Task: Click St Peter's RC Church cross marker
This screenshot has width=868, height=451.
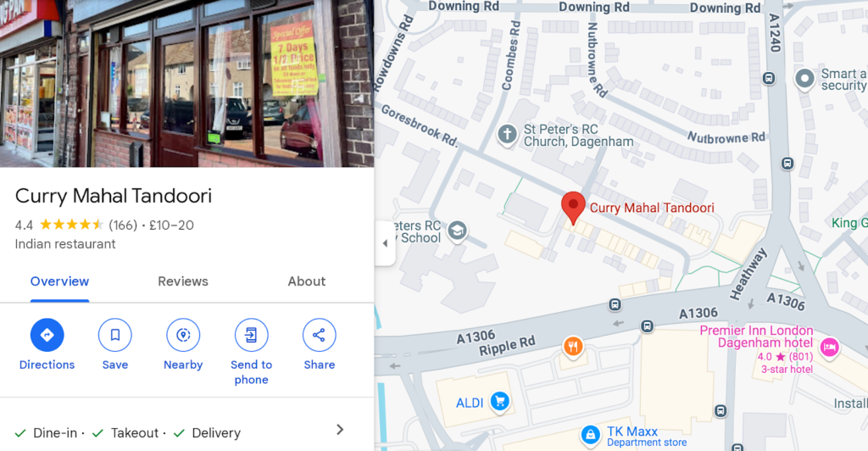Action: pyautogui.click(x=507, y=135)
